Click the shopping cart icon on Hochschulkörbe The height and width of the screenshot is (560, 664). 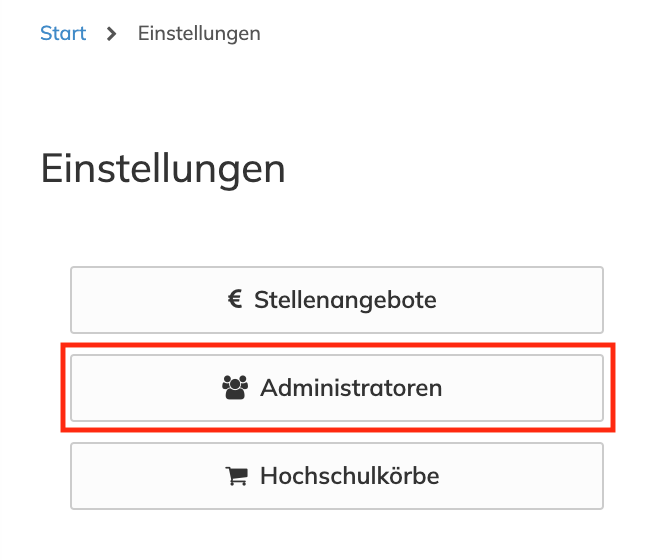pos(237,476)
